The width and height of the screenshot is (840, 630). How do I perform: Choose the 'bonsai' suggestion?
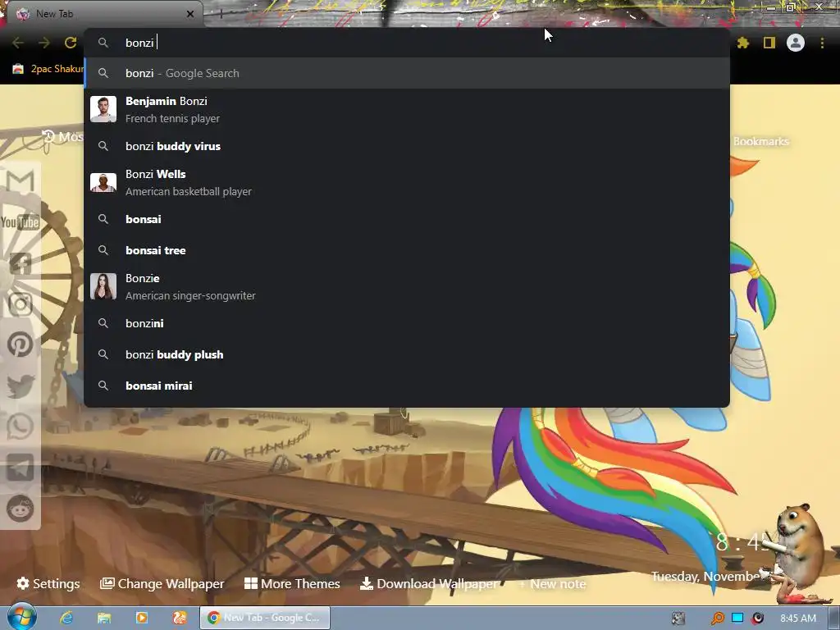click(407, 219)
